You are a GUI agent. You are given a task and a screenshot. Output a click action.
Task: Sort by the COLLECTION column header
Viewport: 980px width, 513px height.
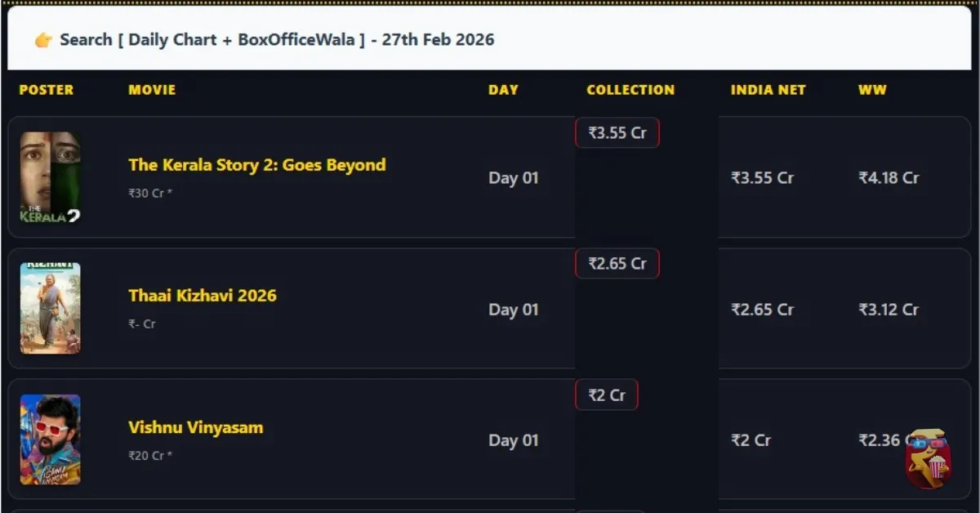pyautogui.click(x=630, y=90)
